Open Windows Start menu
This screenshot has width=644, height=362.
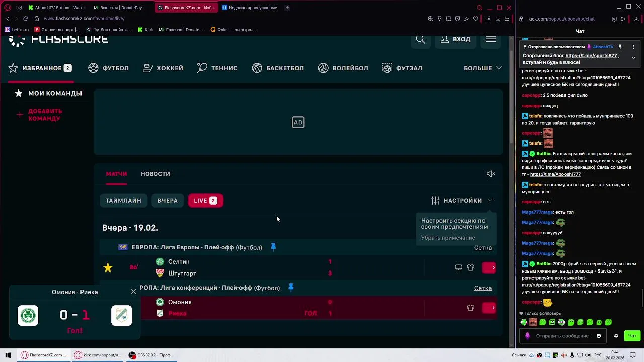pyautogui.click(x=8, y=355)
